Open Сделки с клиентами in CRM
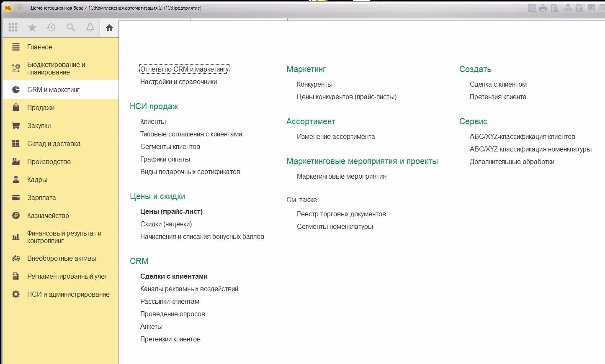 174,276
